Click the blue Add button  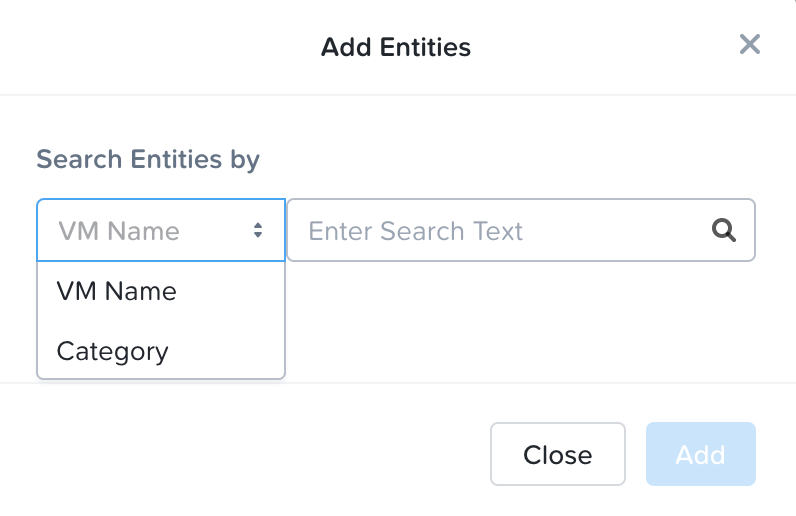coord(700,454)
